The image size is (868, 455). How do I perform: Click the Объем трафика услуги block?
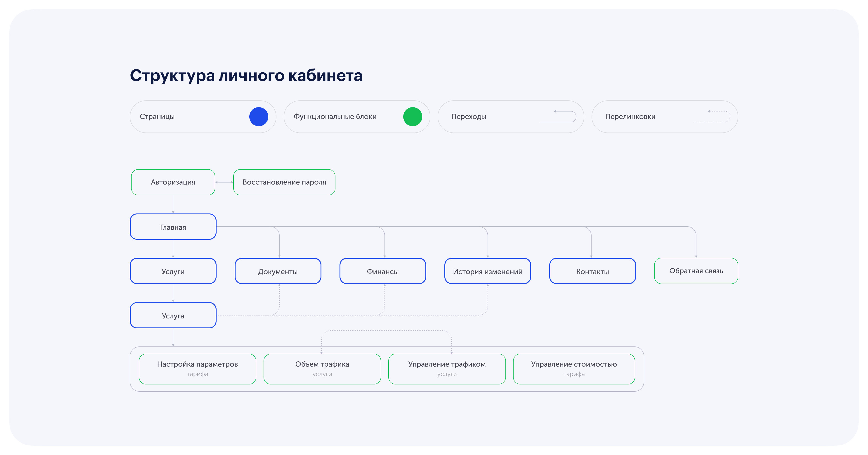[322, 369]
